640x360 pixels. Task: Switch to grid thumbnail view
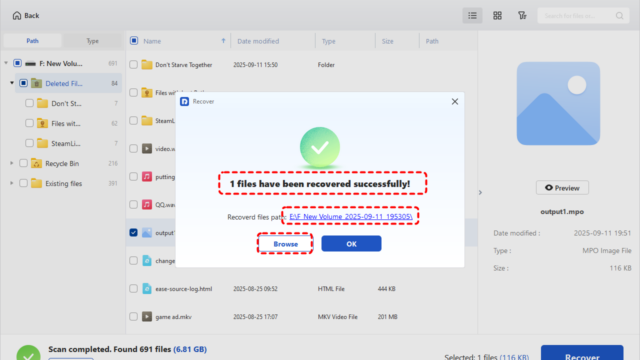point(497,16)
